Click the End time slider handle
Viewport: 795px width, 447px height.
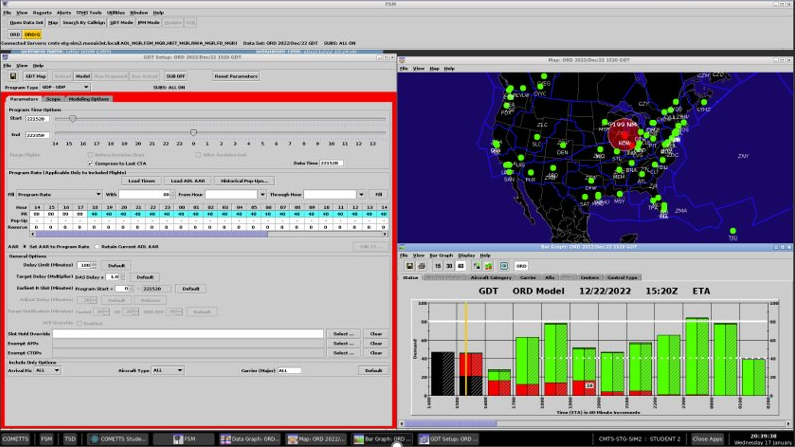(193, 132)
